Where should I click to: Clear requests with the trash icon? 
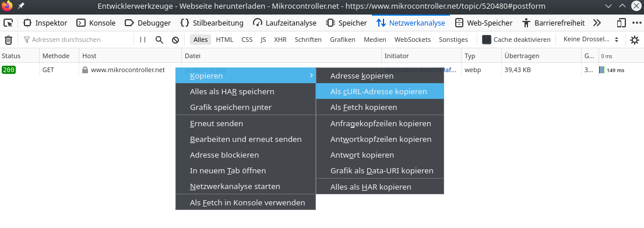tap(8, 40)
